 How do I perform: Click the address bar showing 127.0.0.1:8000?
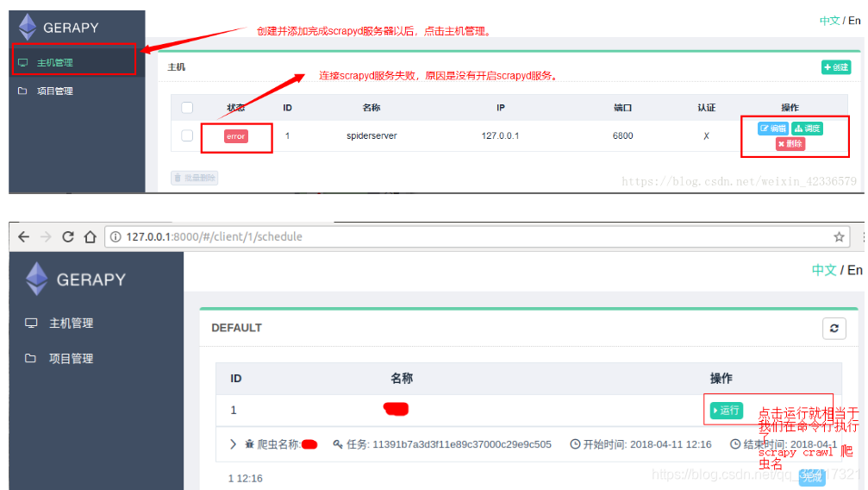pyautogui.click(x=476, y=236)
